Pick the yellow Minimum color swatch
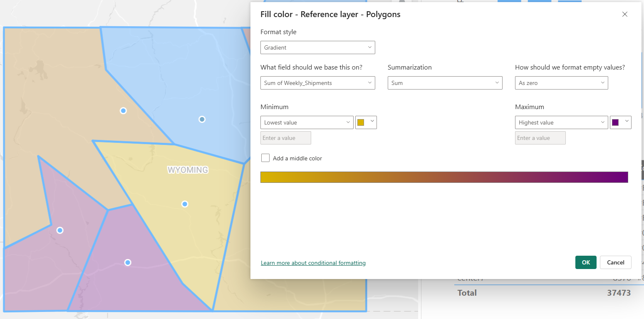This screenshot has width=644, height=319. click(361, 122)
